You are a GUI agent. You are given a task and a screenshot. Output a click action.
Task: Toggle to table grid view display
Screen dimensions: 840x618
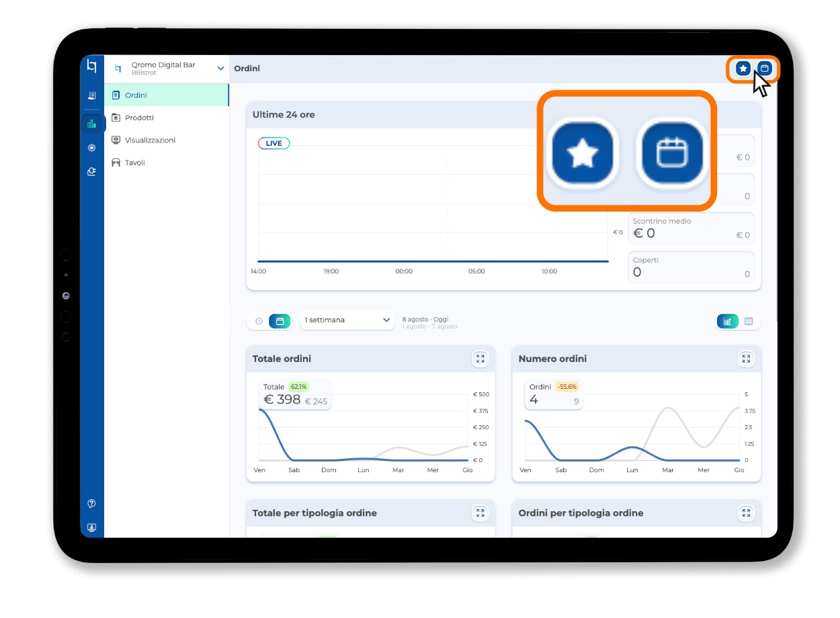749,321
